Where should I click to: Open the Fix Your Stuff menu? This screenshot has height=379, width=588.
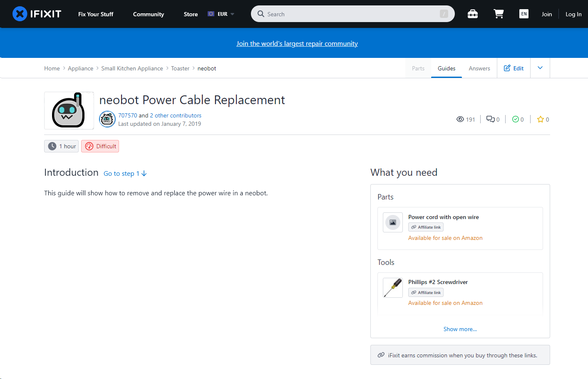96,14
